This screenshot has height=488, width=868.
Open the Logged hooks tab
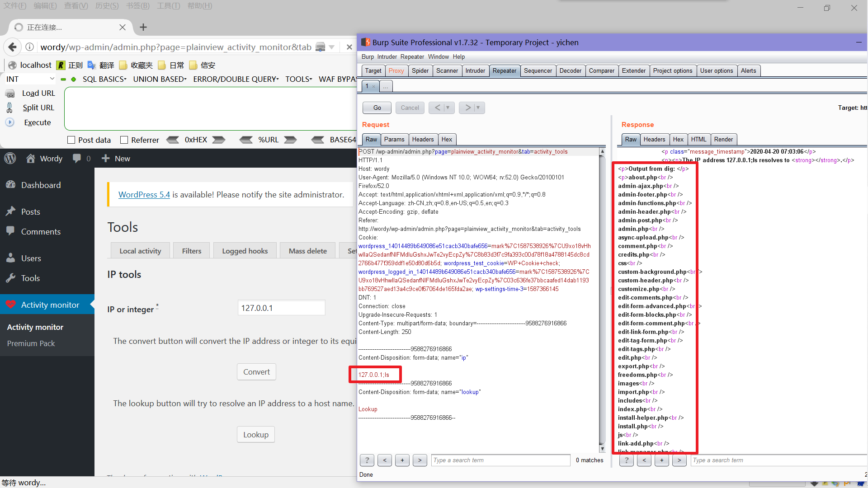point(245,251)
